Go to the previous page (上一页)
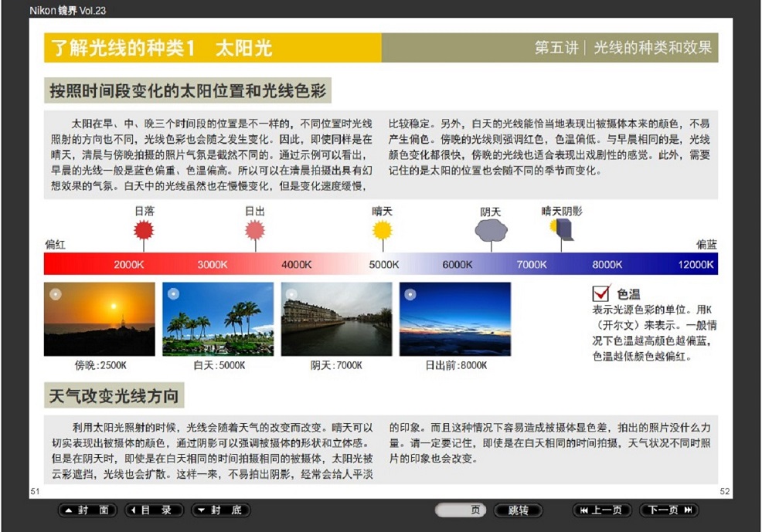 (602, 510)
